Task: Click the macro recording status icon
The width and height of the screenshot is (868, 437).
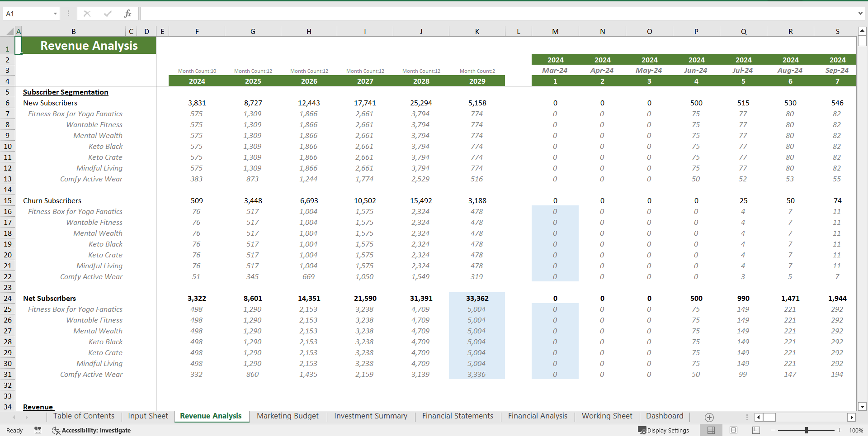Action: pyautogui.click(x=38, y=430)
